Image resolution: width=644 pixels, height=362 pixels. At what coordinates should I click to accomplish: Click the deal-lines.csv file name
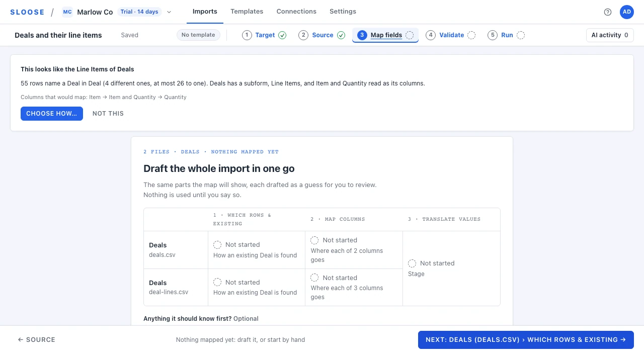click(x=169, y=292)
